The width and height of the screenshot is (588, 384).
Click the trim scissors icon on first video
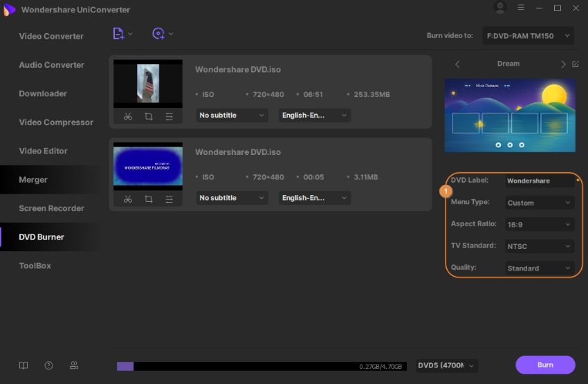point(128,116)
